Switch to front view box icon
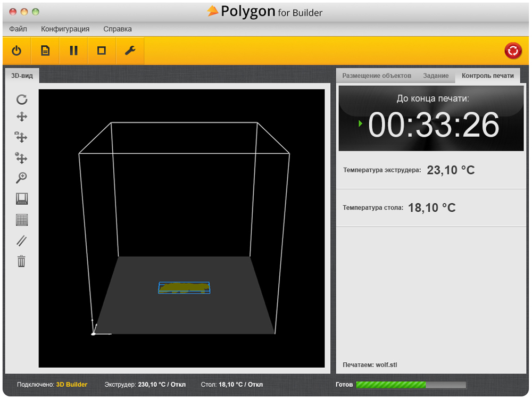 pyautogui.click(x=22, y=199)
